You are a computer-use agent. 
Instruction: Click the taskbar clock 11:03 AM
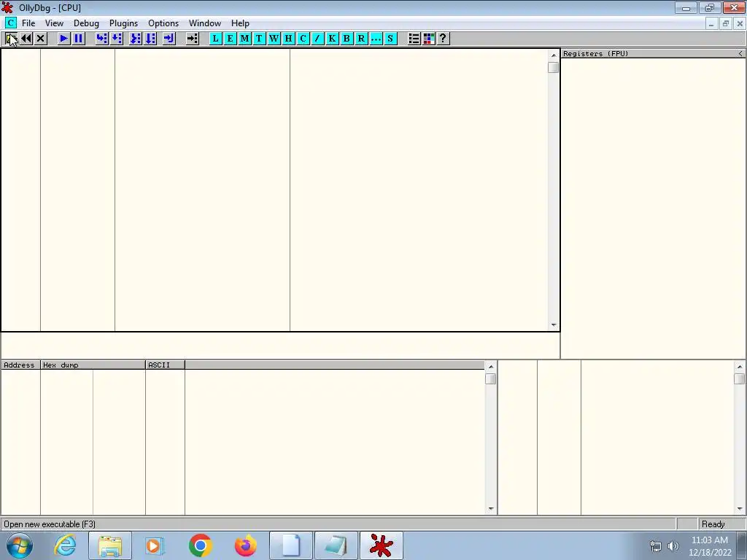click(x=710, y=540)
